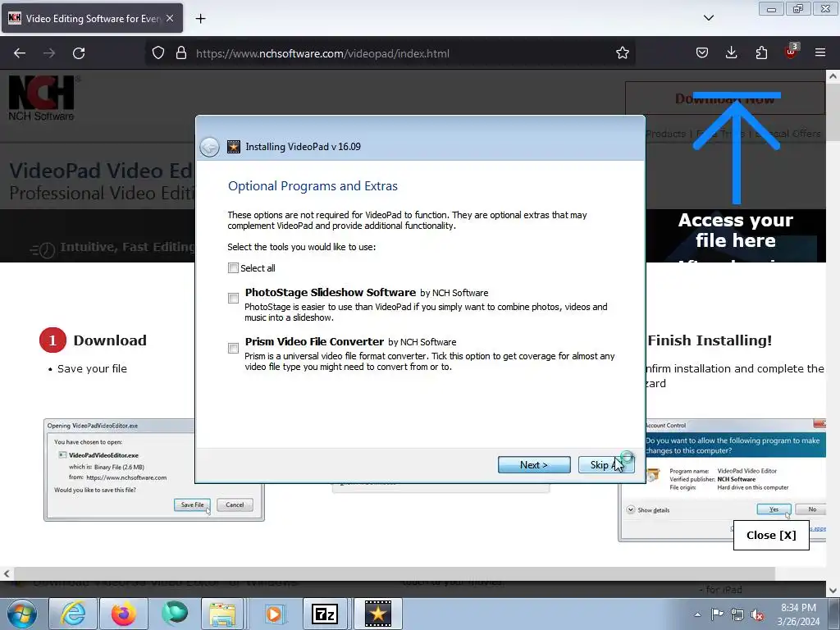Open the Firefox hamburger menu
Viewport: 840px width, 630px height.
click(820, 53)
